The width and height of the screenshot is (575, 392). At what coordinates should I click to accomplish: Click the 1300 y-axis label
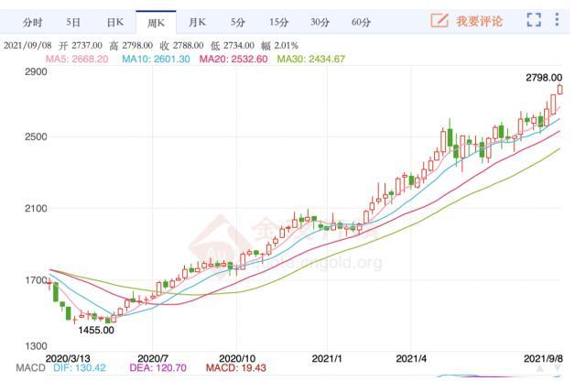tap(36, 346)
